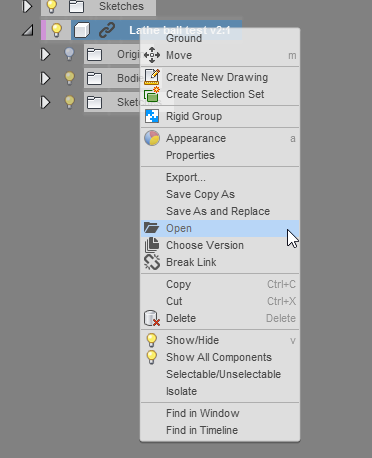The image size is (372, 458).
Task: Toggle the Bodies folder visibility lightbulb
Action: pyautogui.click(x=69, y=78)
